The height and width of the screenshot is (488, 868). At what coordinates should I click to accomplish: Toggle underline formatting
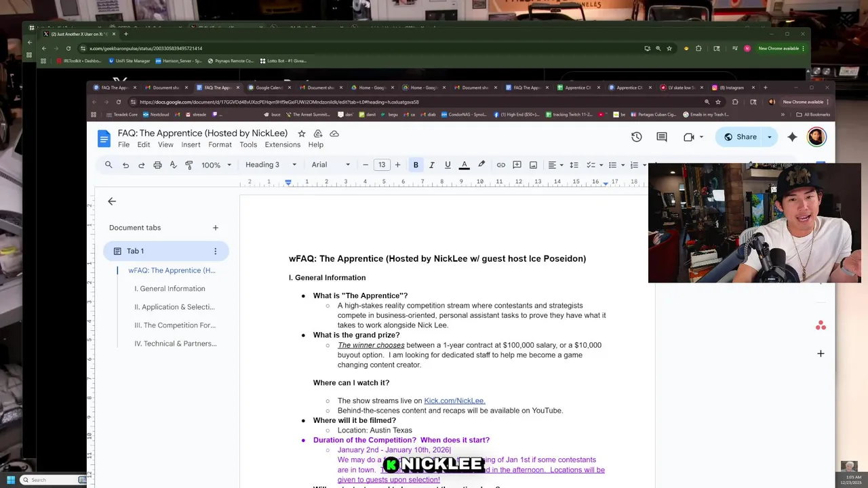(x=448, y=165)
